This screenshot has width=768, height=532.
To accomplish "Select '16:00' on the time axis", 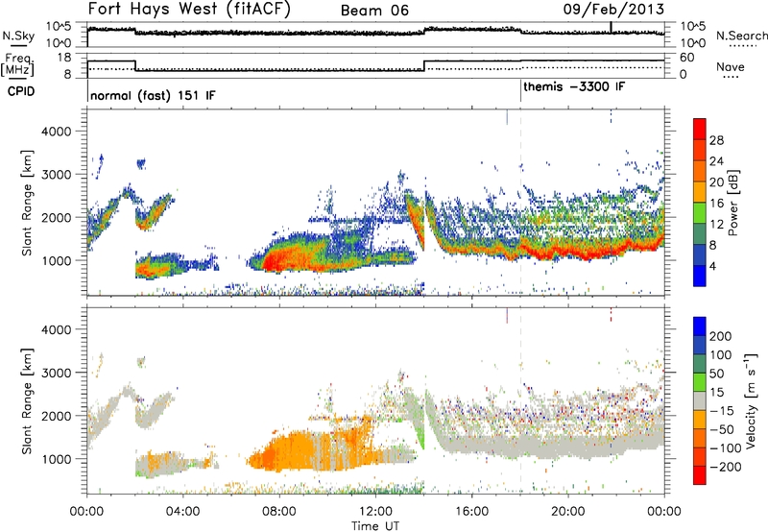I will click(x=471, y=512).
